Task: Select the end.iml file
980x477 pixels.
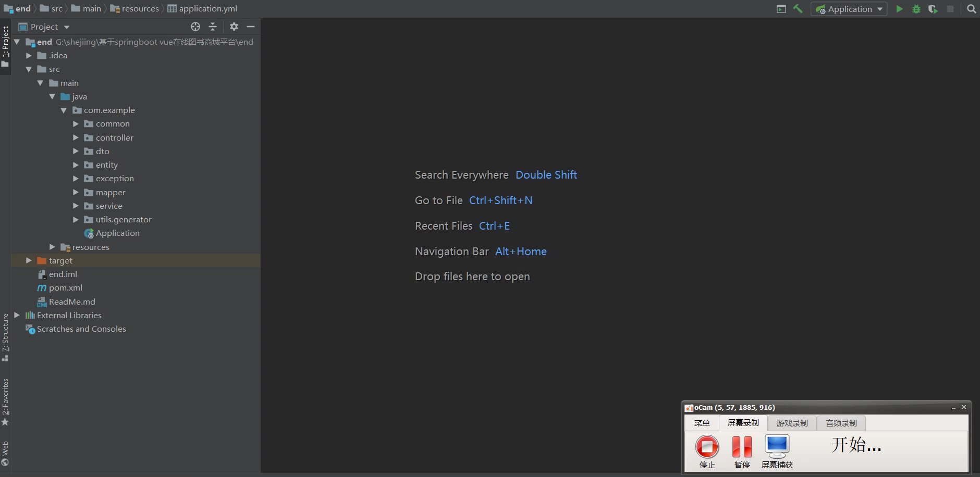Action: point(63,274)
